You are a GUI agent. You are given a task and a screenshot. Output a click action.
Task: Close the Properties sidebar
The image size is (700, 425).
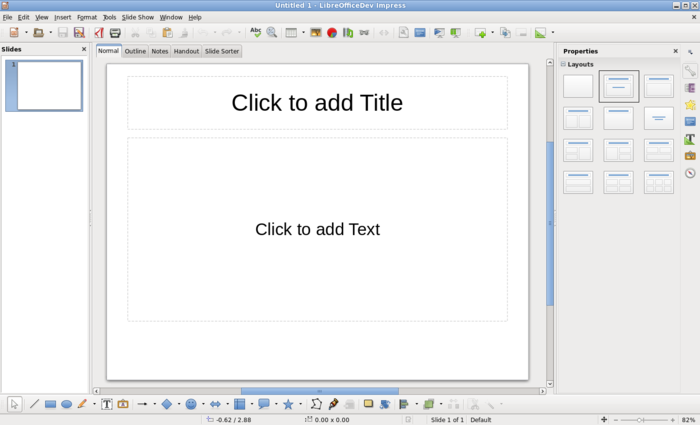tap(675, 51)
